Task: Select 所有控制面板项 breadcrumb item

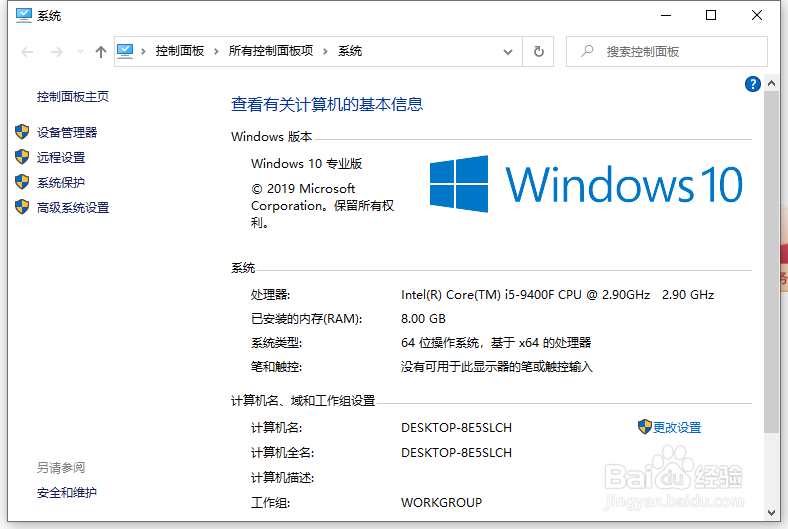Action: pos(271,51)
